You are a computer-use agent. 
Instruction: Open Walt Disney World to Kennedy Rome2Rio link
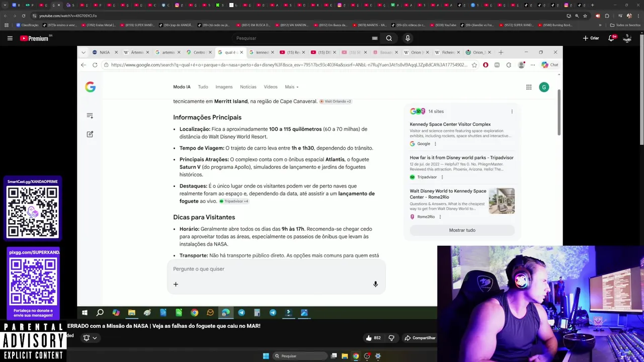pyautogui.click(x=448, y=194)
